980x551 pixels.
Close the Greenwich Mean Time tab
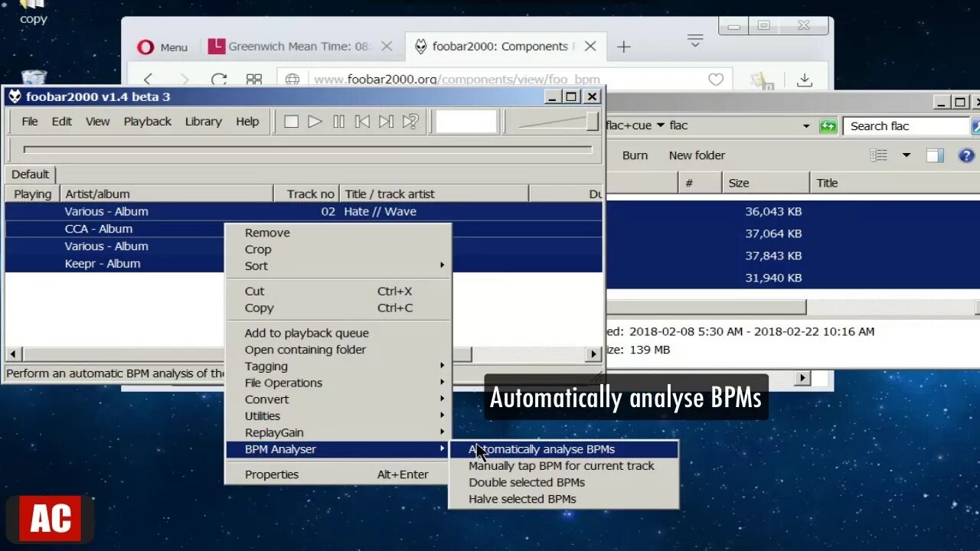[387, 47]
